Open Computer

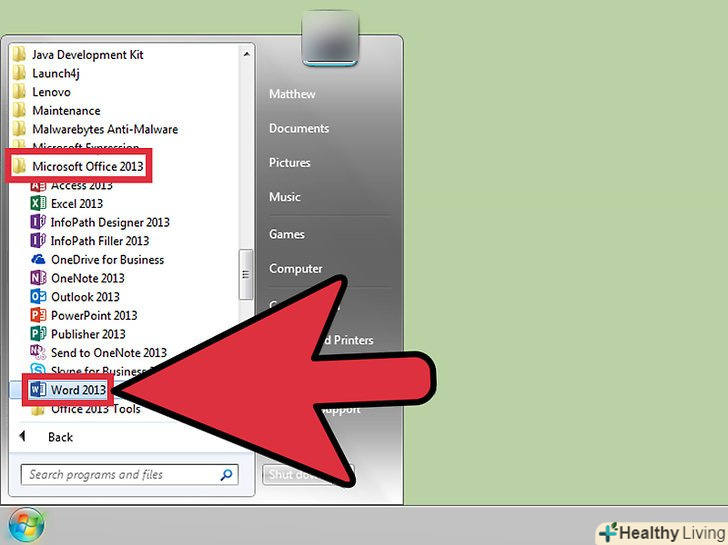tap(295, 268)
